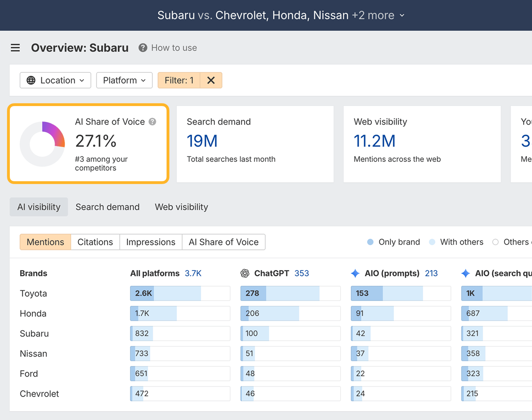
Task: Click Subaru's All platforms bar showing 832
Action: 180,333
